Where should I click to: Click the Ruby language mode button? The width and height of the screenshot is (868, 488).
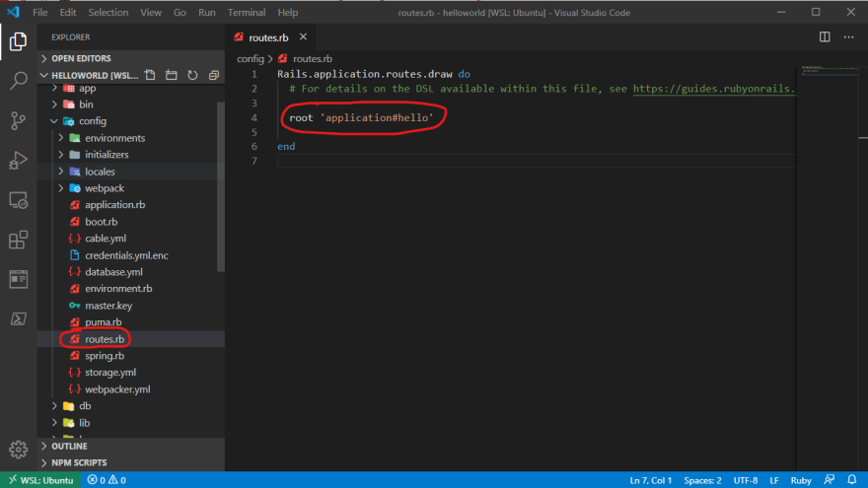(x=801, y=480)
